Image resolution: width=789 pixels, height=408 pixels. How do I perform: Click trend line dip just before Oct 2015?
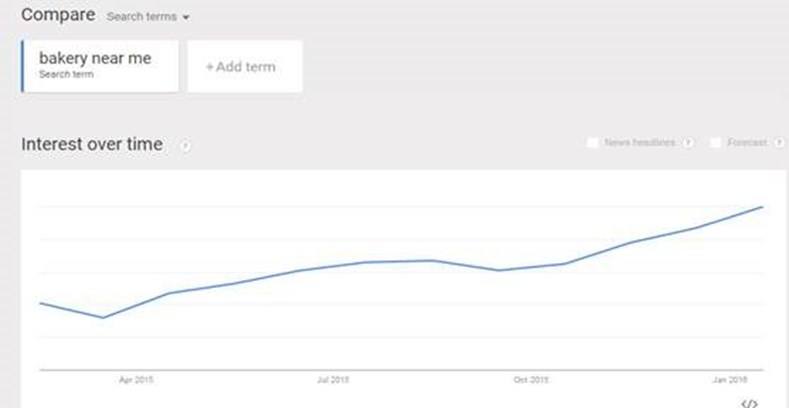pos(499,270)
